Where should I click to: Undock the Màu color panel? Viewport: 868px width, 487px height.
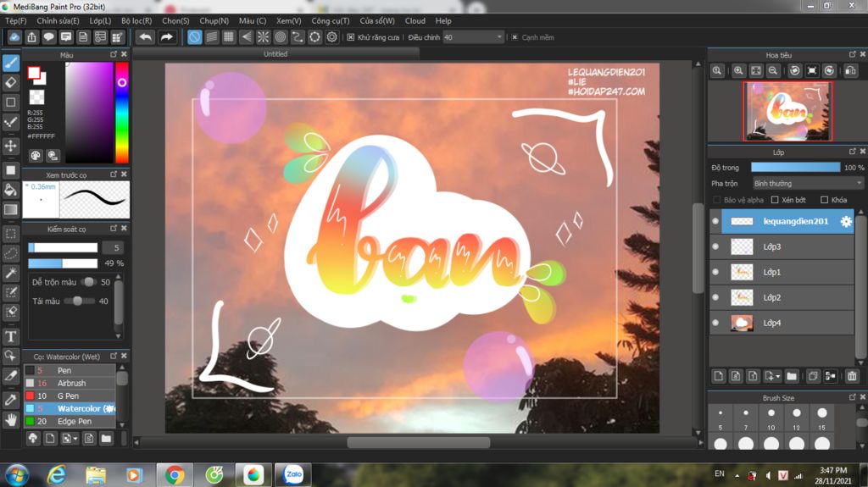(114, 54)
